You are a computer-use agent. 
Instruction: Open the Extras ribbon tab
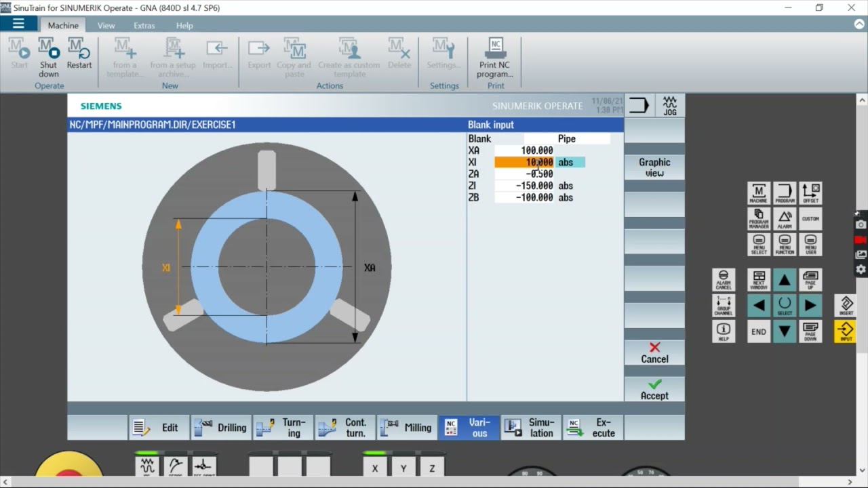click(x=144, y=25)
